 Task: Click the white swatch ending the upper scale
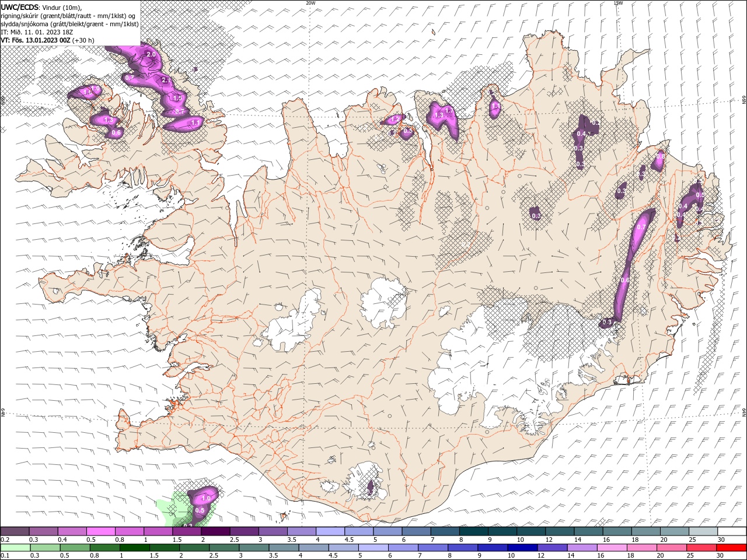732,531
